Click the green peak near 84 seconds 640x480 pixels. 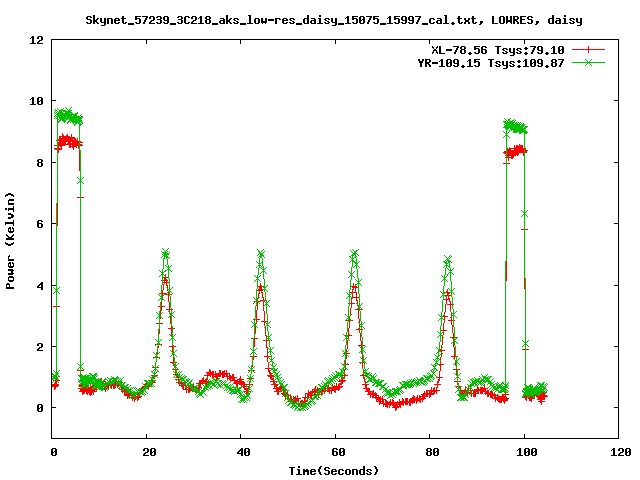coord(448,260)
